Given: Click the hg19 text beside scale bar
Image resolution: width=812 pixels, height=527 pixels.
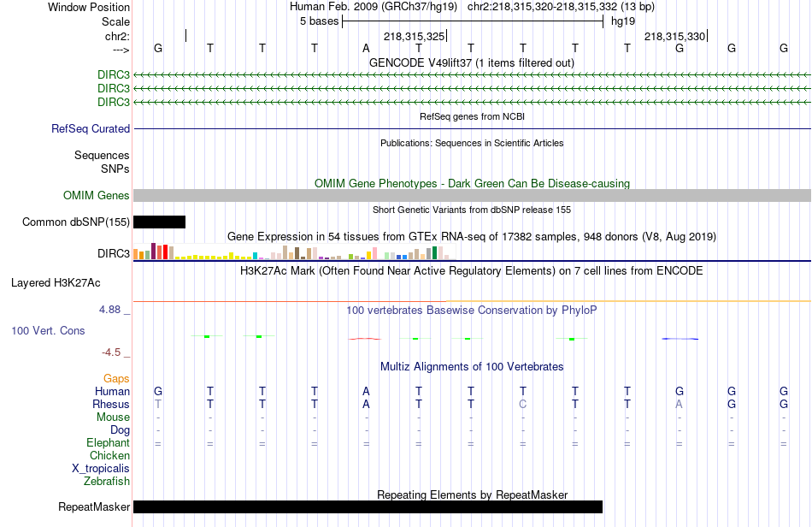Looking at the screenshot, I should [x=623, y=21].
